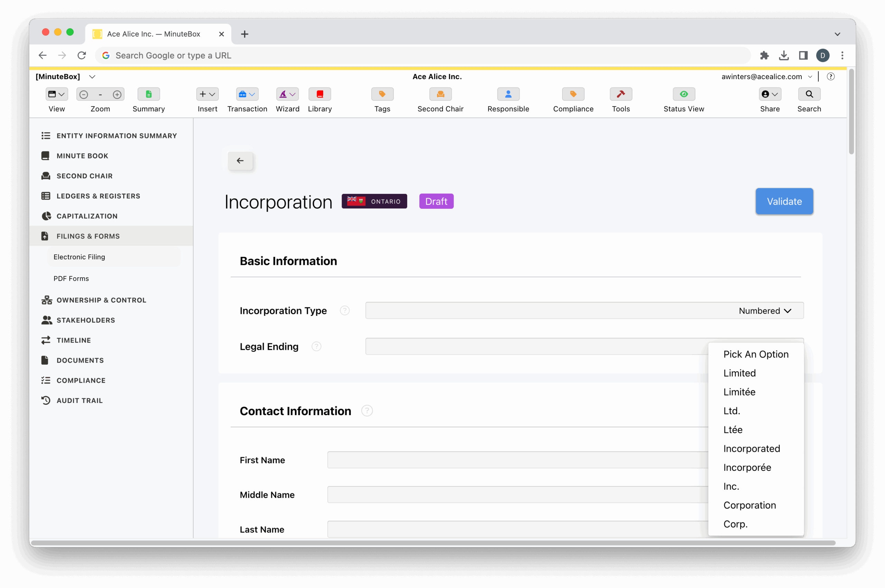The height and width of the screenshot is (588, 885).
Task: Click the First Name input field
Action: (x=518, y=460)
